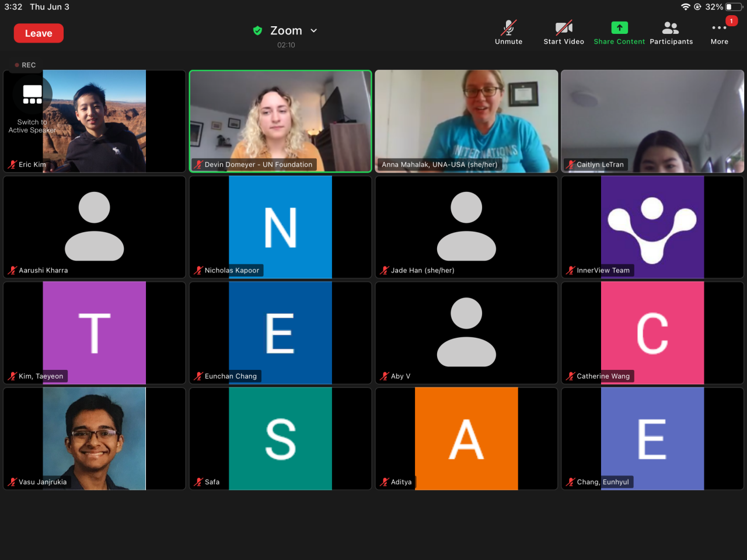Tap the Thu Jun 3 date
747x560 pixels.
(50, 7)
